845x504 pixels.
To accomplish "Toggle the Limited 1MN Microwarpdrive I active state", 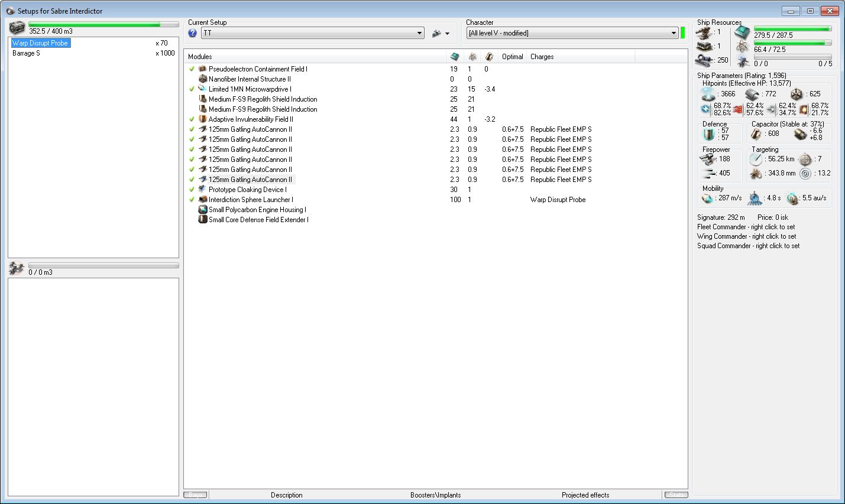I will pyautogui.click(x=192, y=89).
